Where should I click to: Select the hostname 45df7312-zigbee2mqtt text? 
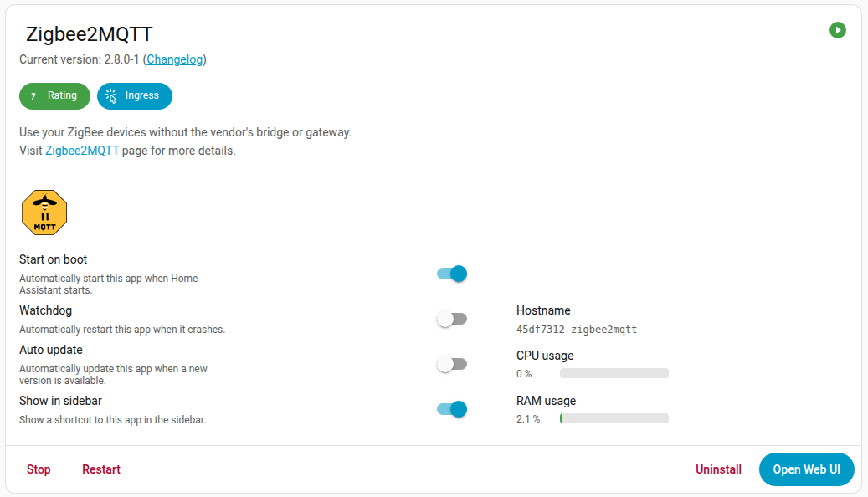pyautogui.click(x=578, y=329)
